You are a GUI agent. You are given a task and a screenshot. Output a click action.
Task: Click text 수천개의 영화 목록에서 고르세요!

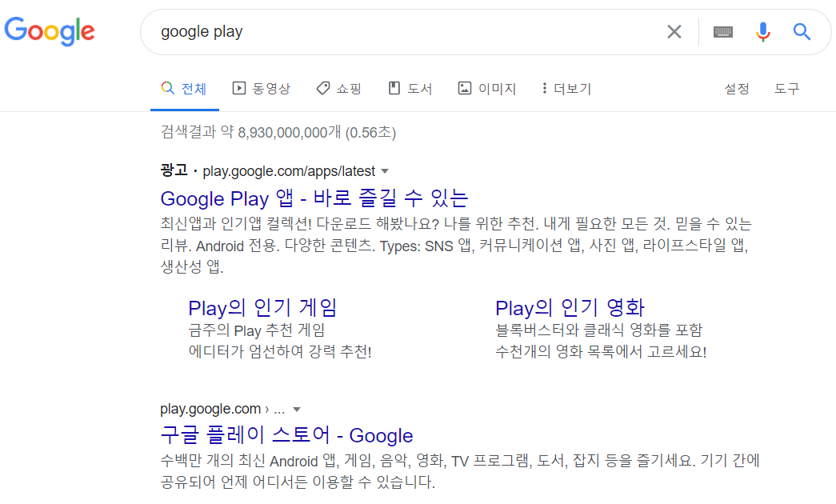[601, 352]
